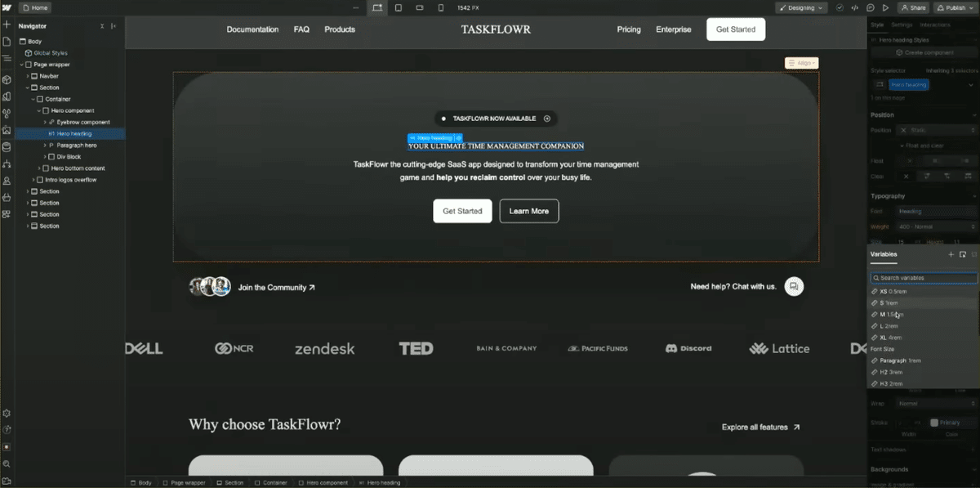The image size is (980, 488).
Task: Open the Designing mode dropdown
Action: tap(801, 7)
